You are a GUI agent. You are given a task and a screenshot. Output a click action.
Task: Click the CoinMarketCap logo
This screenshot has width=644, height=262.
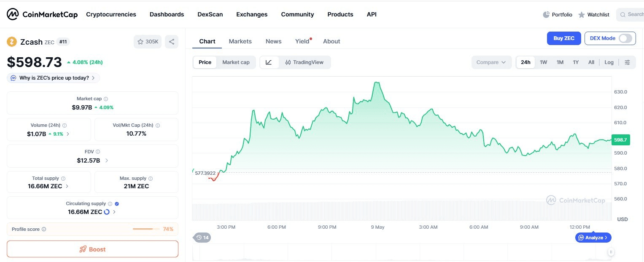[x=42, y=14]
